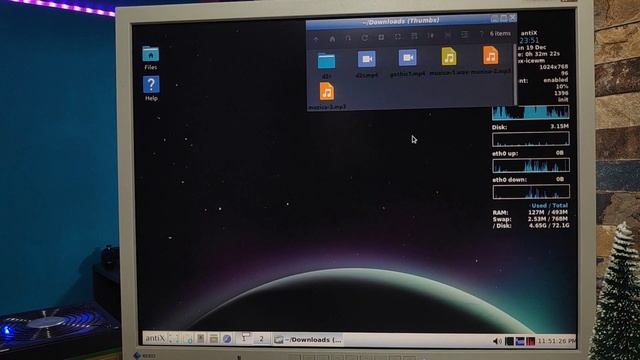The width and height of the screenshot is (640, 360).
Task: Select the first mp4 video file
Action: [367, 60]
